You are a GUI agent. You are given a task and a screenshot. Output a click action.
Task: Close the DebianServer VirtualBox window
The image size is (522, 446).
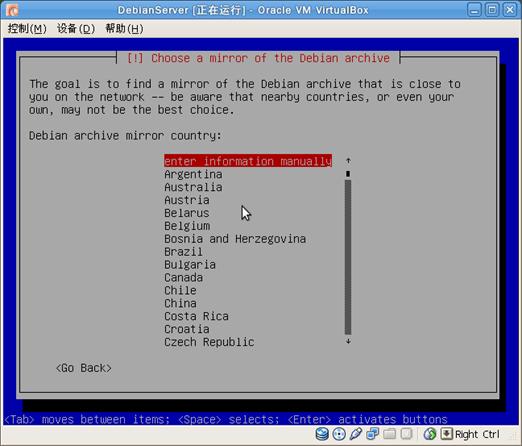(510, 10)
